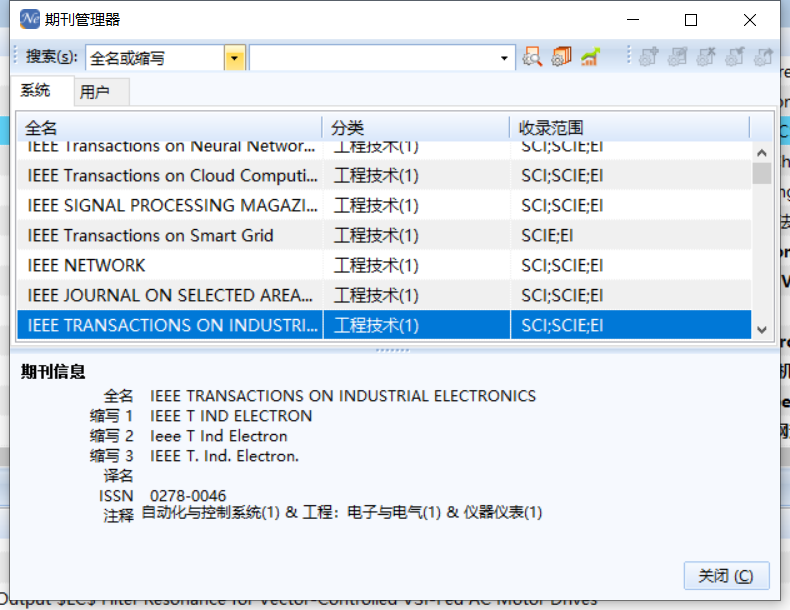
Task: Click the grayed add journal plus icon
Action: click(648, 56)
